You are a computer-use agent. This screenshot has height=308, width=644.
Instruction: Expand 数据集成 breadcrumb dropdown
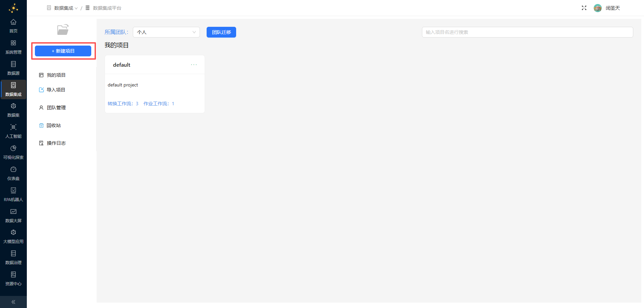65,8
